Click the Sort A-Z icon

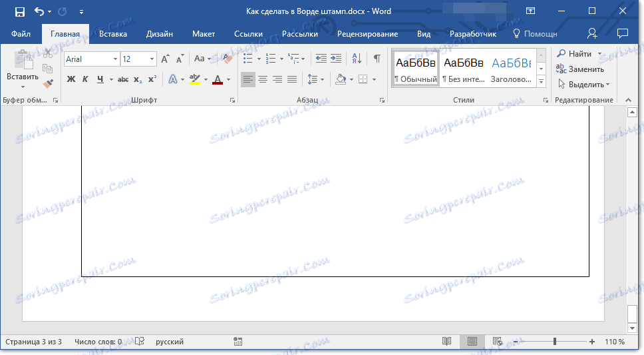tap(357, 59)
